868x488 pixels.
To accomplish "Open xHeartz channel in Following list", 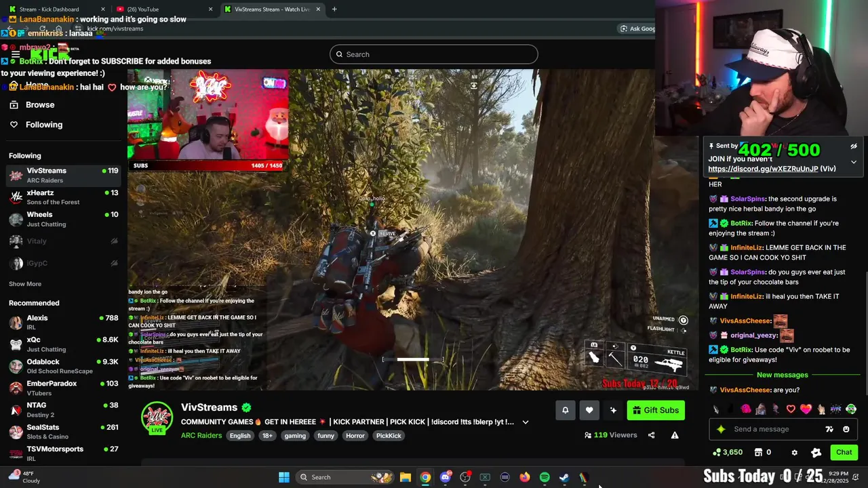I will coord(63,197).
